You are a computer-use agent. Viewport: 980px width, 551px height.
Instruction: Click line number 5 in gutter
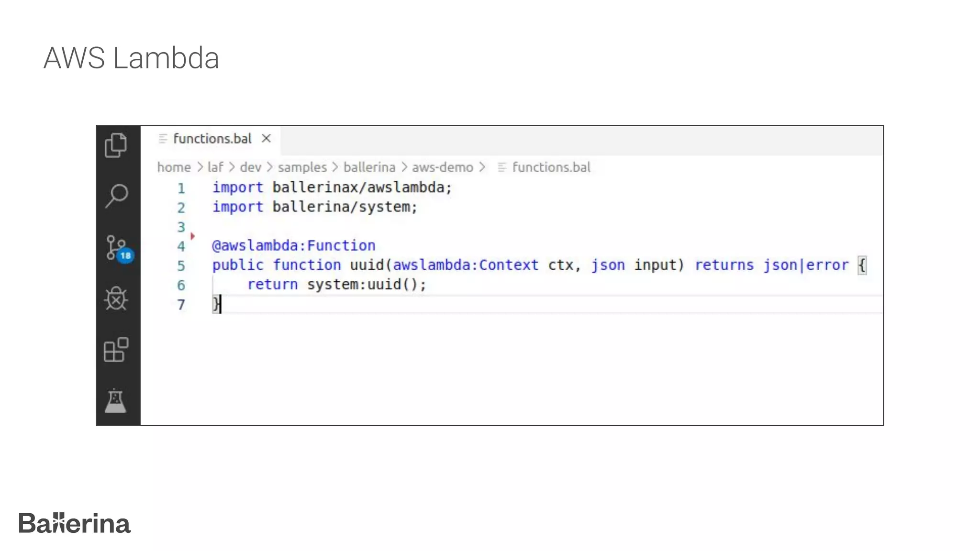point(181,266)
